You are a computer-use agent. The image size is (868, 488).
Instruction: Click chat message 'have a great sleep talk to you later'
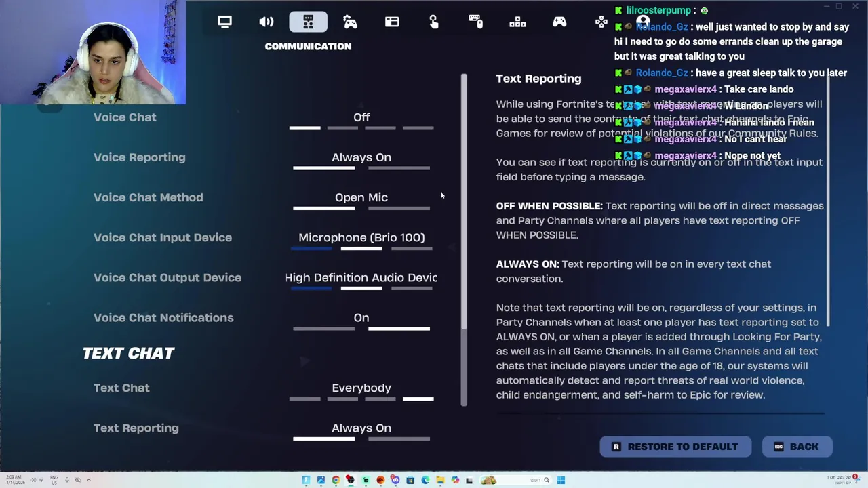pos(770,73)
